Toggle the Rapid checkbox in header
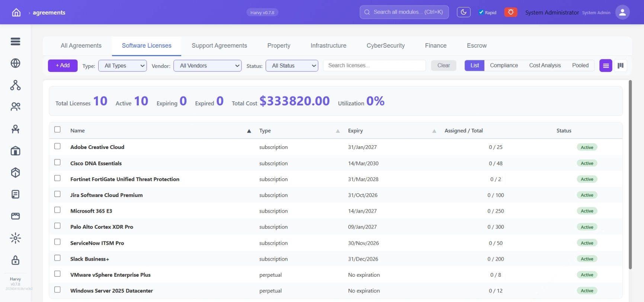 pyautogui.click(x=481, y=12)
